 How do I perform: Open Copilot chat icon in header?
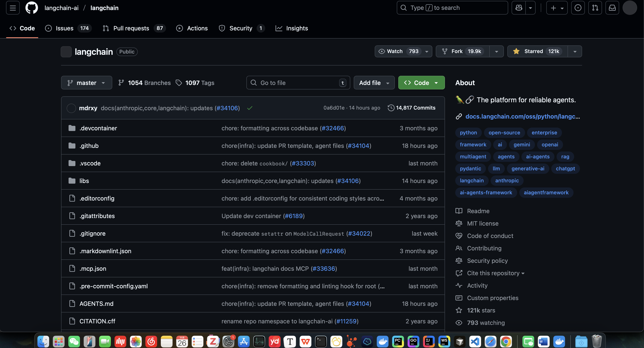click(519, 8)
